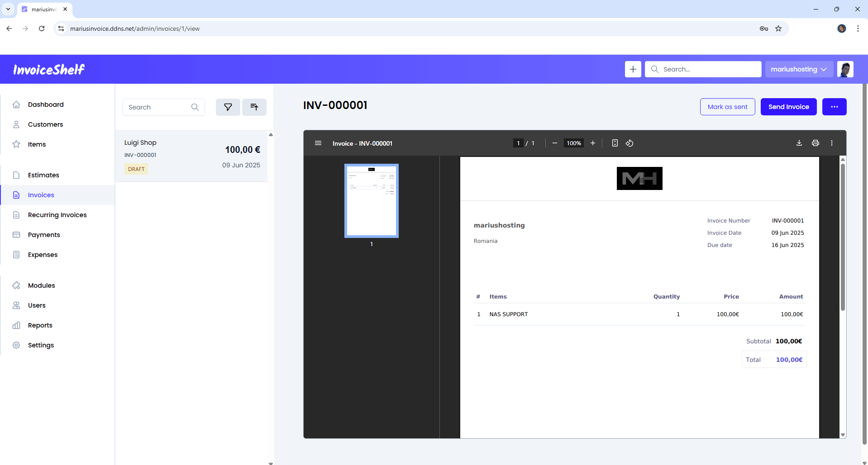Image resolution: width=868 pixels, height=465 pixels.
Task: Print the invoice PDF
Action: (x=816, y=143)
